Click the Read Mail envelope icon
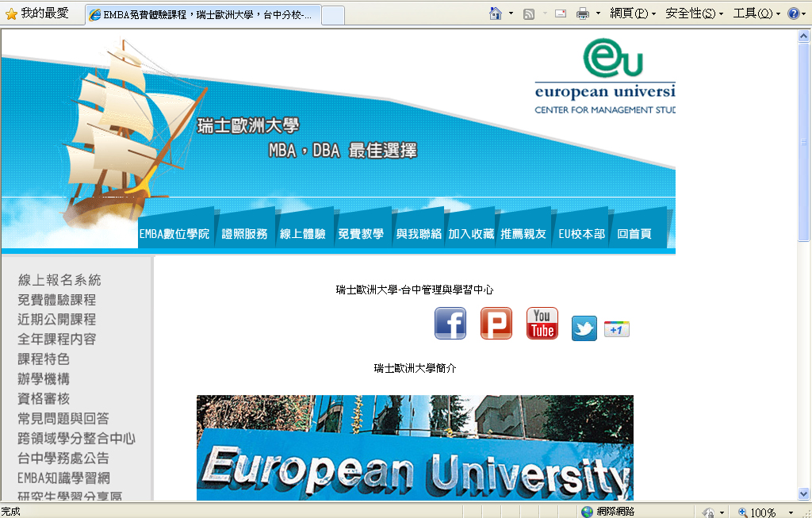 click(x=561, y=13)
